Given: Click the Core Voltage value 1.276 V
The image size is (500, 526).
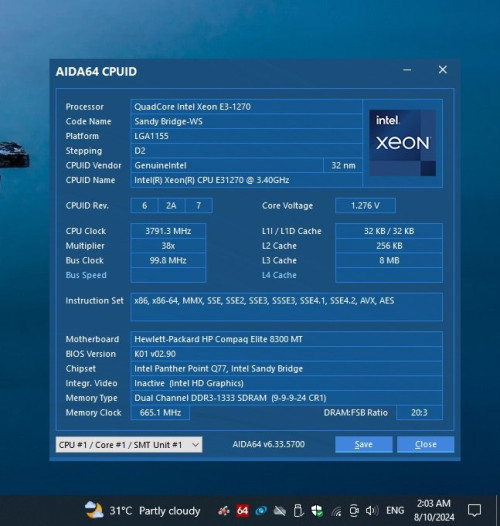Looking at the screenshot, I should 365,206.
